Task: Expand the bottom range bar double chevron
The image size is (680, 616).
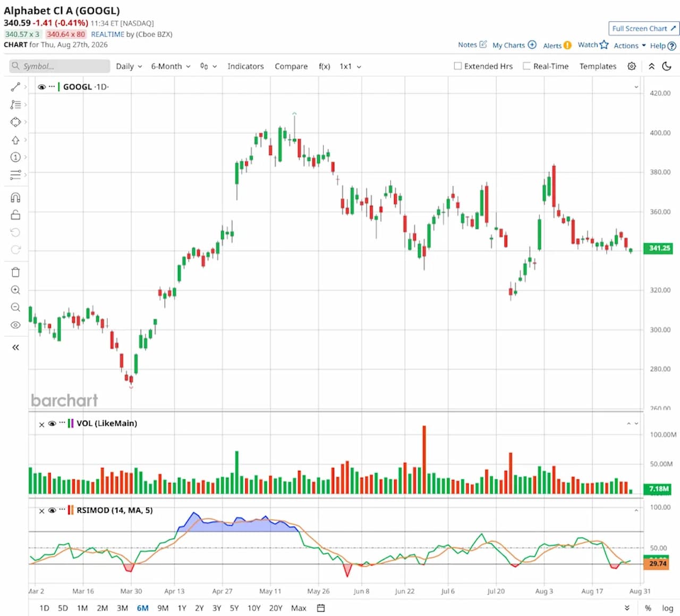Action: click(627, 608)
